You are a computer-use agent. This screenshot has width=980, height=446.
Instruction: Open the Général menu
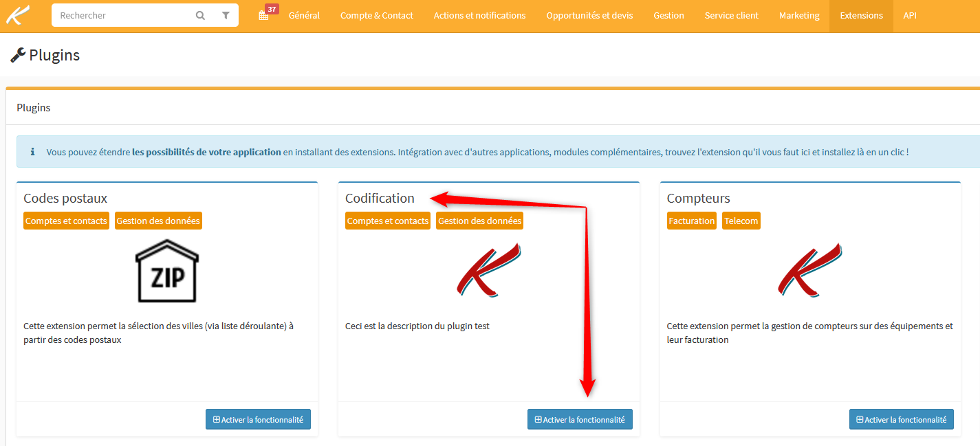(304, 16)
